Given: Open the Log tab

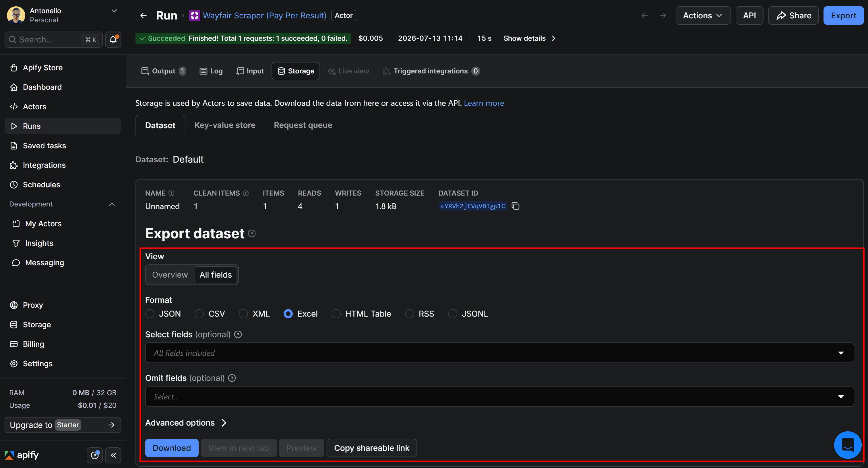Looking at the screenshot, I should click(211, 71).
